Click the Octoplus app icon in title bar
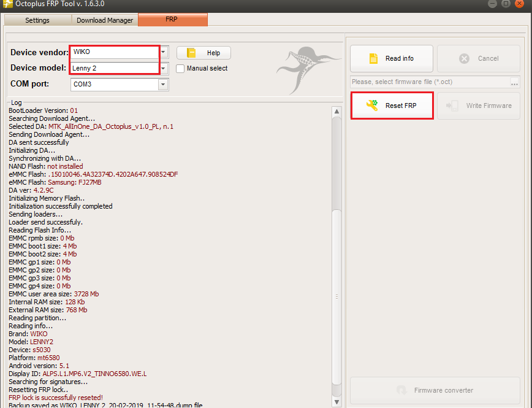The image size is (532, 408). pyautogui.click(x=7, y=4)
